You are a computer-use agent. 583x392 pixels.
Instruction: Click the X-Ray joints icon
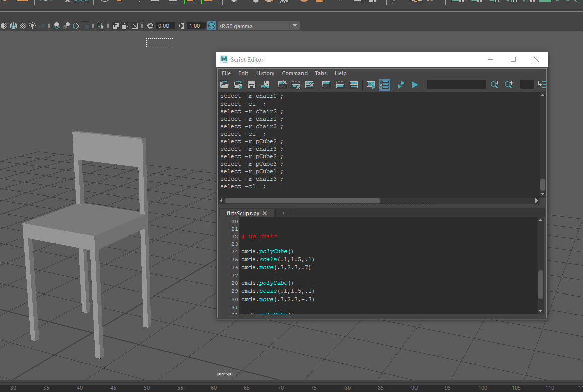pos(135,26)
